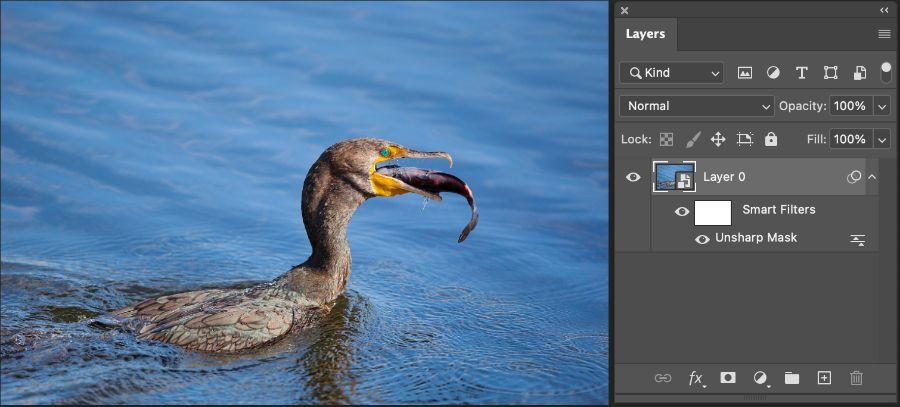Select the Smart Filters mask thumbnail
Screen dimensions: 900x407
point(713,212)
